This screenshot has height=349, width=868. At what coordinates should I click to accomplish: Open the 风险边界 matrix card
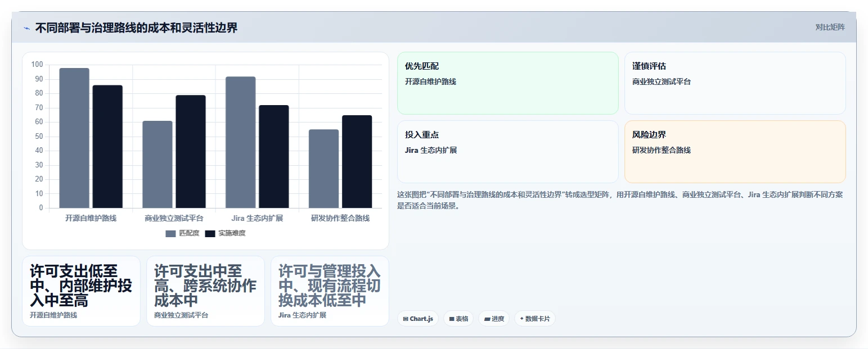pos(735,152)
